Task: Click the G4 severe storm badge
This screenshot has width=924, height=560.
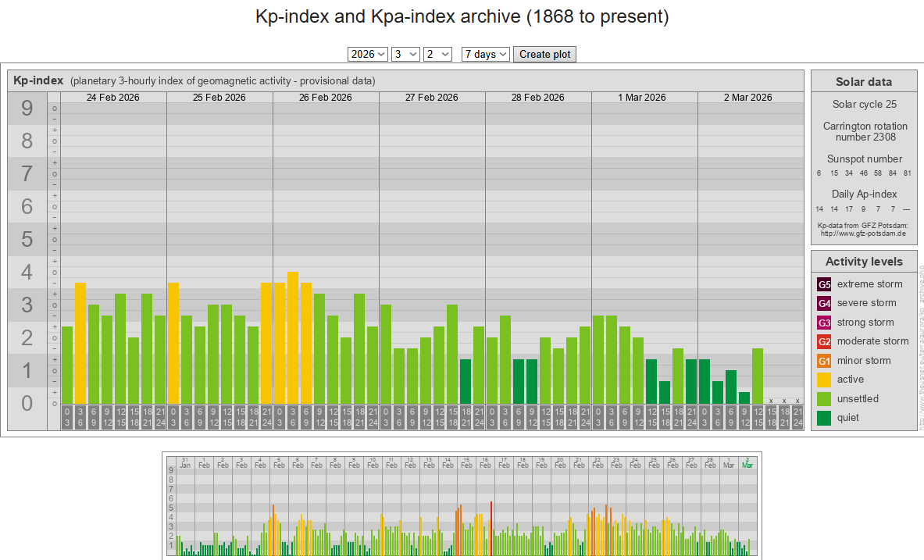Action: pyautogui.click(x=824, y=303)
